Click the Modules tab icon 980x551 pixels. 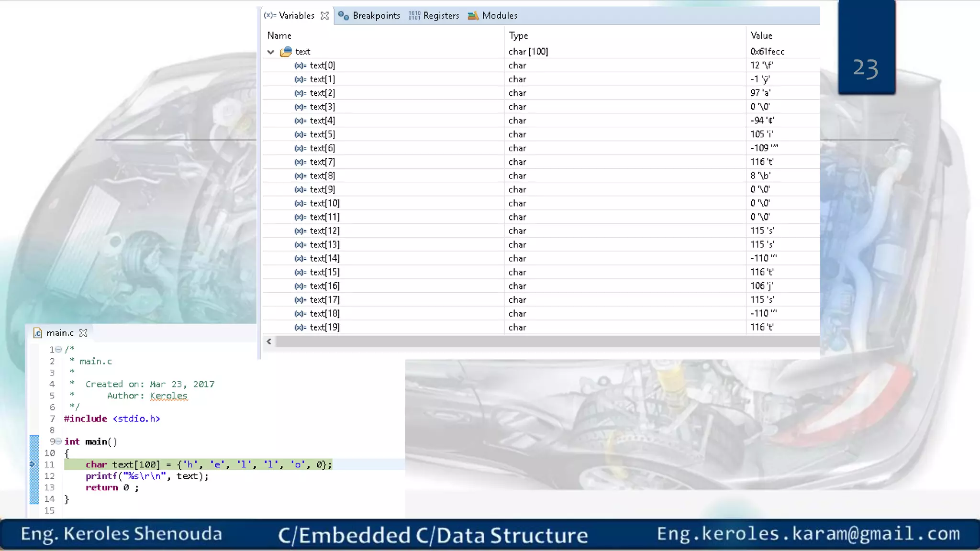tap(473, 16)
